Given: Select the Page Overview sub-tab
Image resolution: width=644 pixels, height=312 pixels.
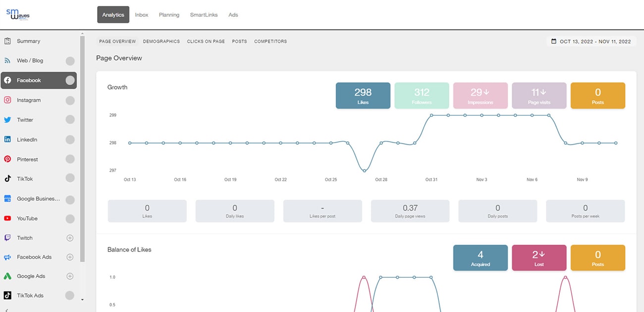Looking at the screenshot, I should (117, 42).
